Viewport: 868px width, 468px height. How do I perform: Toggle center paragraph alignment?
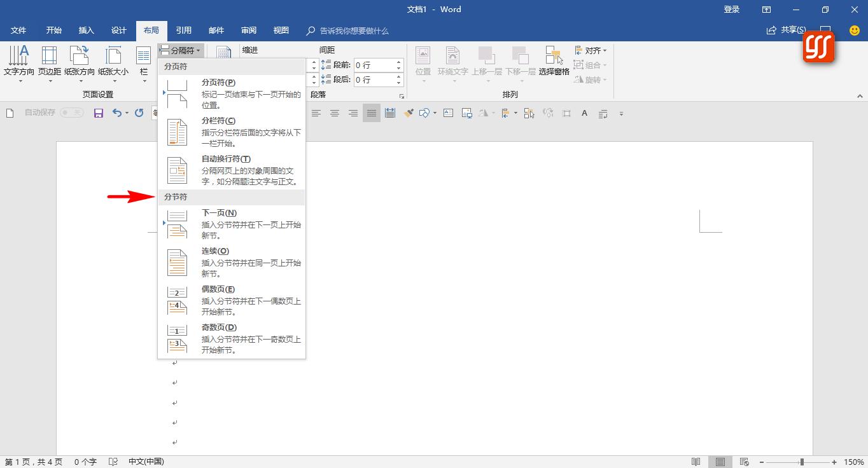pyautogui.click(x=334, y=113)
